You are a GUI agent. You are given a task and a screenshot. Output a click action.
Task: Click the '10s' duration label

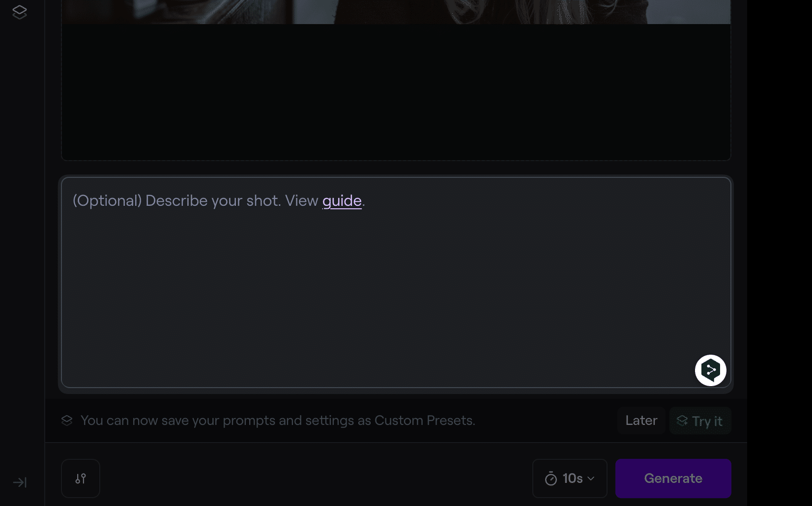tap(573, 478)
